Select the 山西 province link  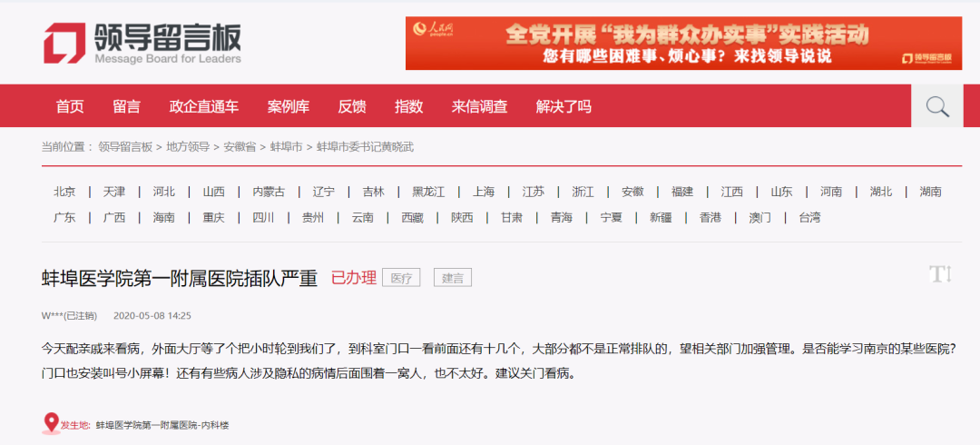click(x=213, y=192)
